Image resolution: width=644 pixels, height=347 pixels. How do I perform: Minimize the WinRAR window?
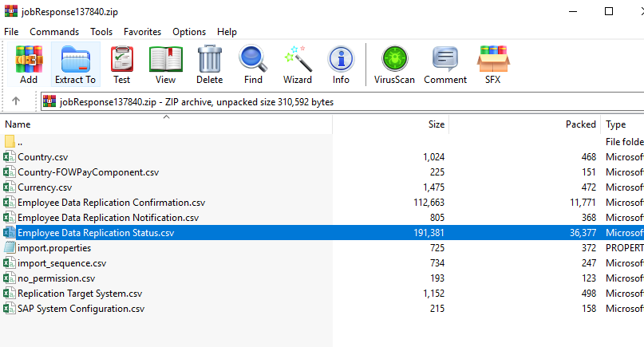tap(573, 11)
